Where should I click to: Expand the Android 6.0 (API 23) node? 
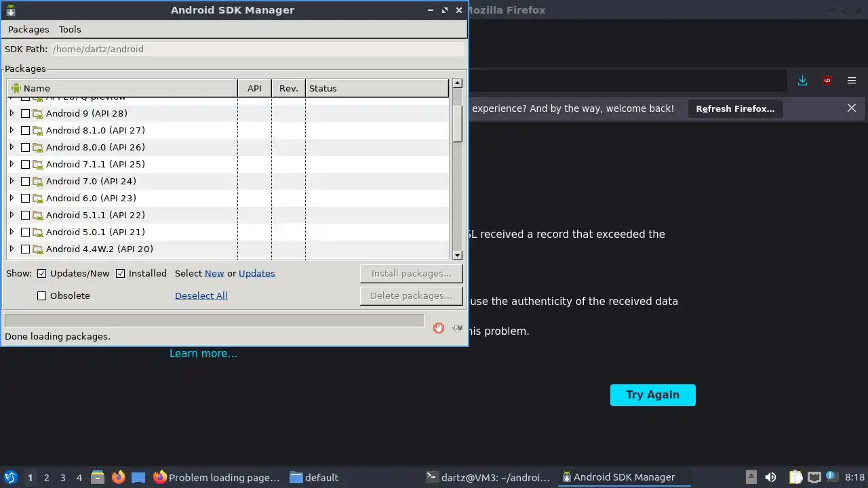(12, 198)
